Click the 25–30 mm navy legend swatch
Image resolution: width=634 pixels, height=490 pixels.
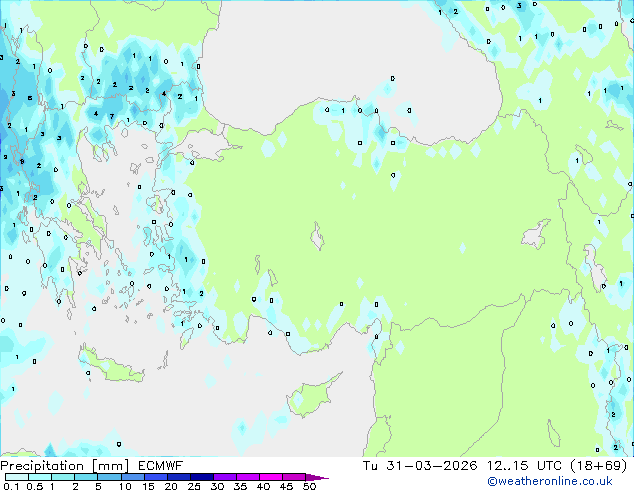[x=202, y=477]
